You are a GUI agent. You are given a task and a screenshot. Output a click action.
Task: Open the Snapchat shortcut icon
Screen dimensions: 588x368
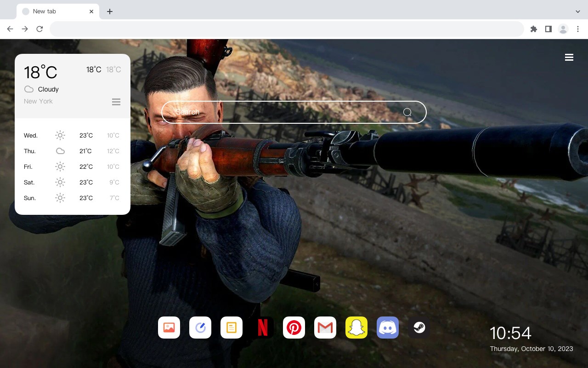pyautogui.click(x=356, y=328)
